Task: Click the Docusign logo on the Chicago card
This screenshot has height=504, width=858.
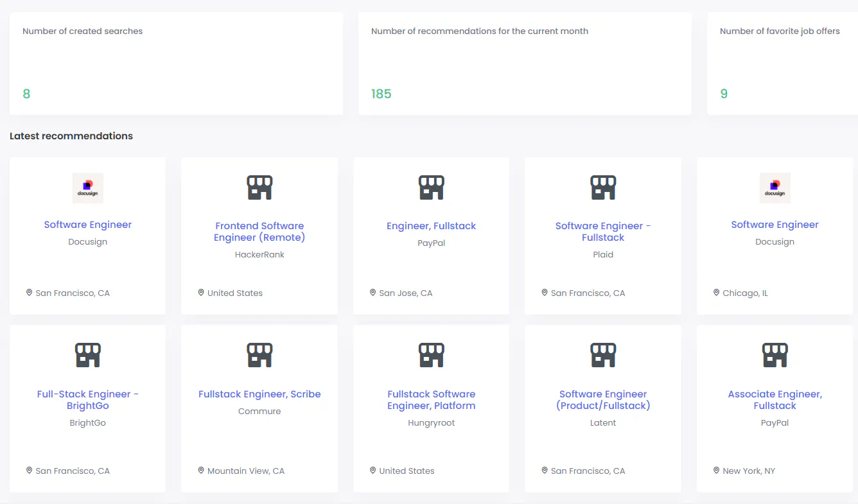Action: (775, 188)
